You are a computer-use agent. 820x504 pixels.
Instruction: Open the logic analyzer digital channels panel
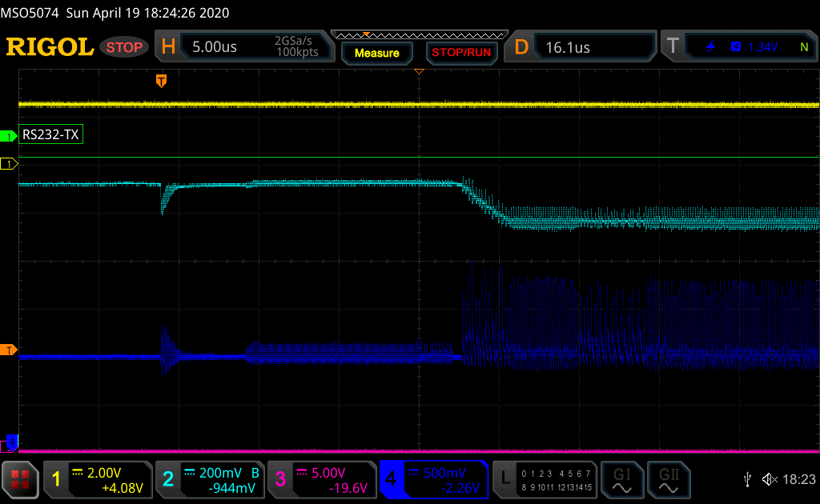point(544,479)
